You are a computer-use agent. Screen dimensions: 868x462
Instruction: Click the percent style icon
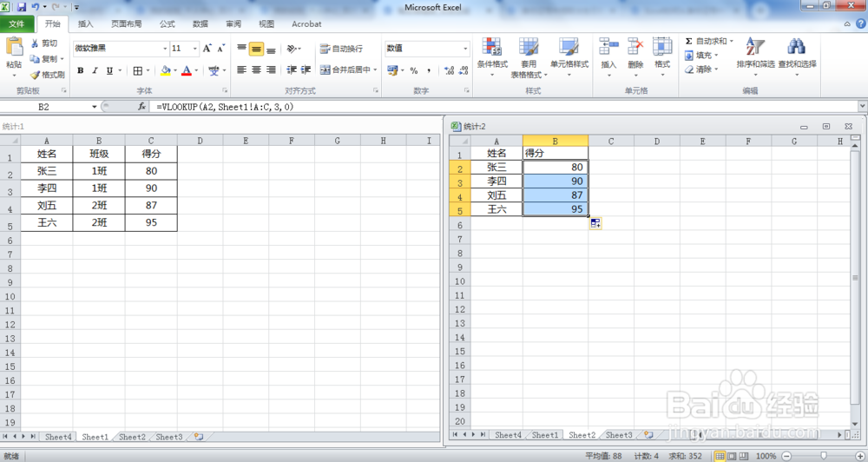(413, 70)
